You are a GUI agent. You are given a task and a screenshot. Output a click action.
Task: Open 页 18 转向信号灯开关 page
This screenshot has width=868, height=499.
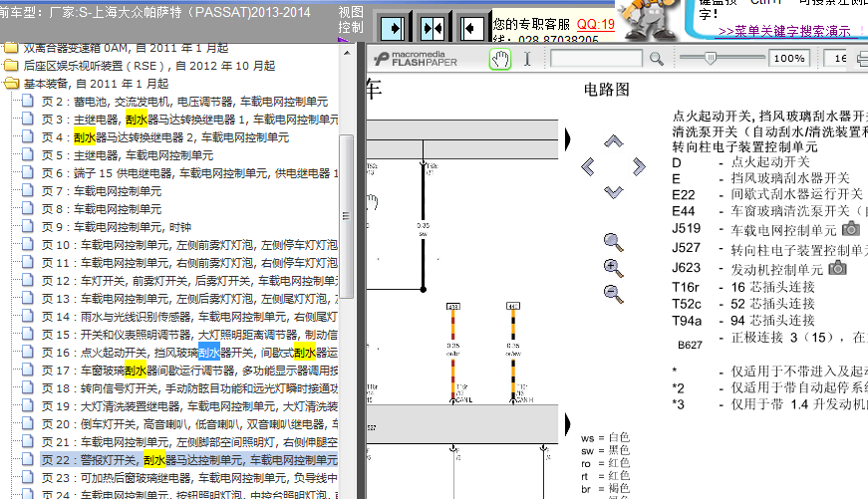pyautogui.click(x=189, y=388)
